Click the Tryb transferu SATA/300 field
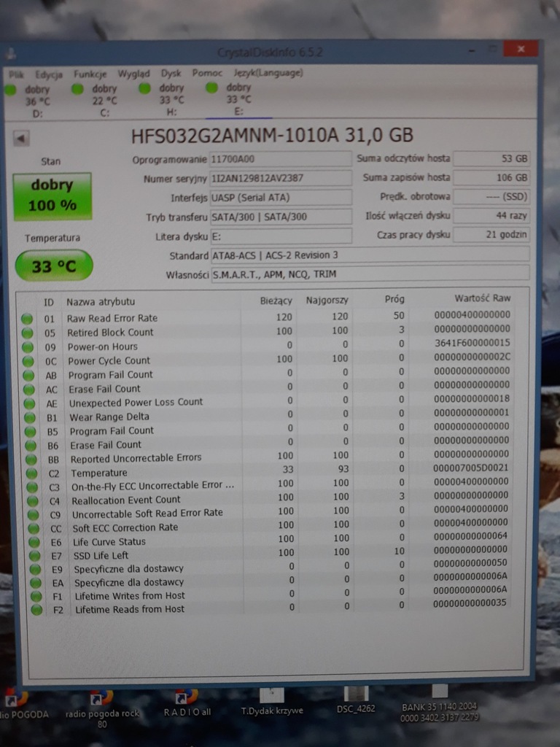The image size is (560, 747). click(281, 216)
